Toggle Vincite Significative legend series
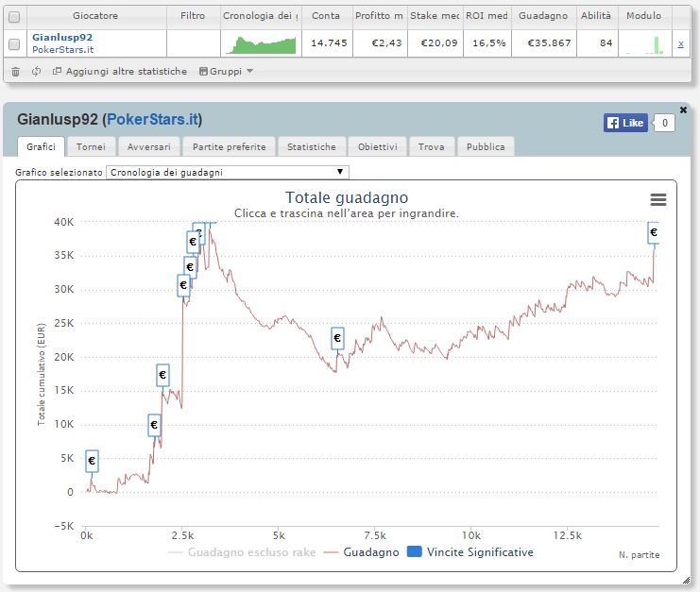Viewport: 700px width, 592px height. [470, 552]
